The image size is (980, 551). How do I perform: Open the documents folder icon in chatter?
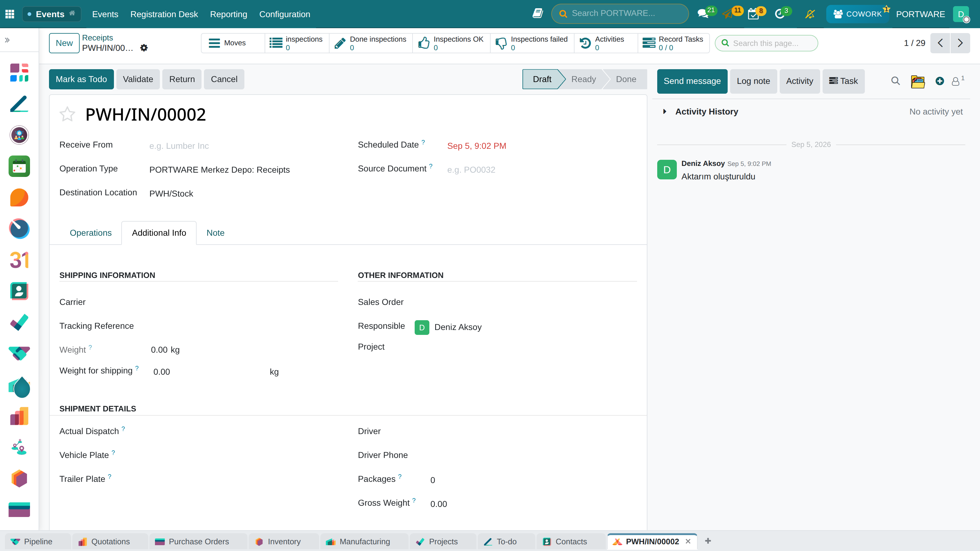click(x=918, y=81)
